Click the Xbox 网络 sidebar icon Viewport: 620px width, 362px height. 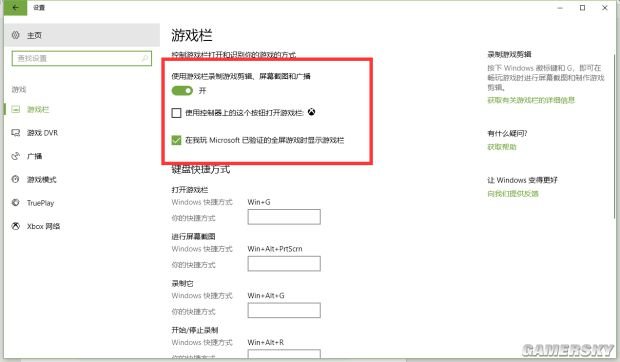point(15,226)
